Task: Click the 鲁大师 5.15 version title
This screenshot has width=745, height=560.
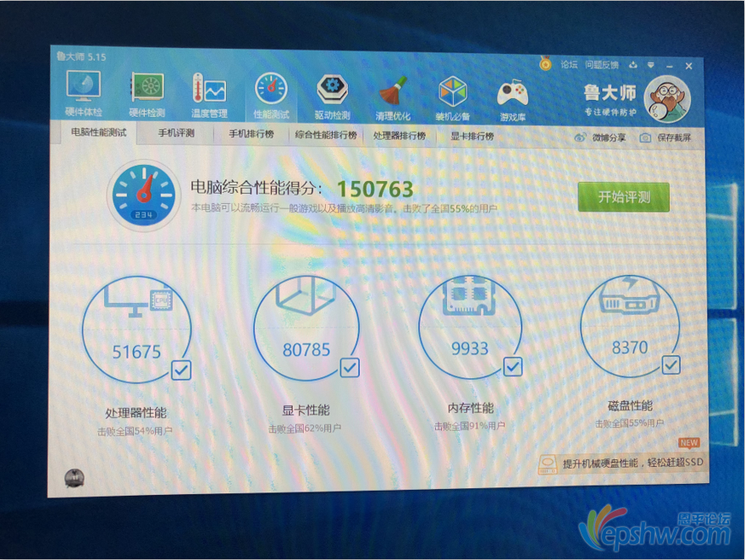Action: click(x=81, y=57)
